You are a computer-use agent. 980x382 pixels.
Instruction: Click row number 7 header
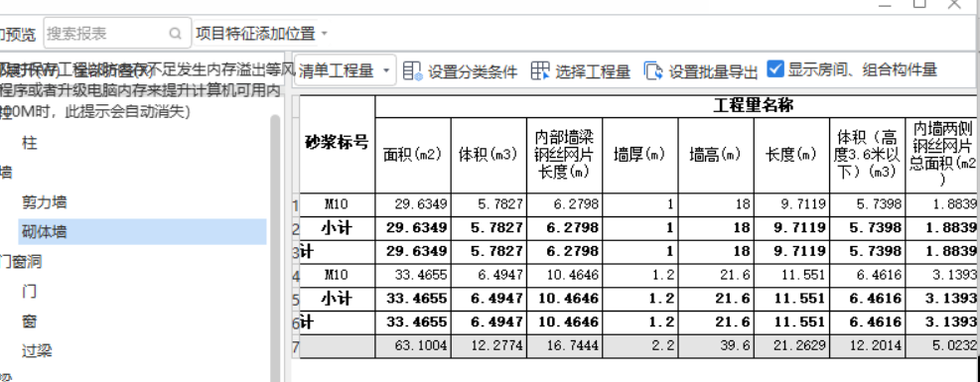point(296,346)
